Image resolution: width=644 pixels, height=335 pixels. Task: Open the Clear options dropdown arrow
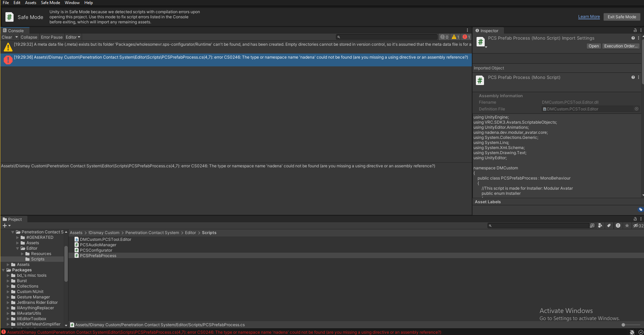click(x=16, y=37)
